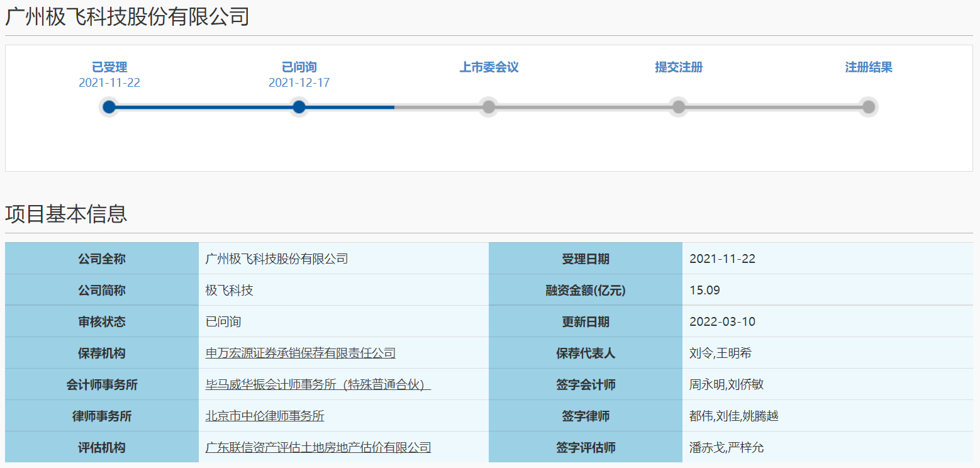The width and height of the screenshot is (980, 468).
Task: Click the 签字会计师 header cell
Action: point(586,384)
